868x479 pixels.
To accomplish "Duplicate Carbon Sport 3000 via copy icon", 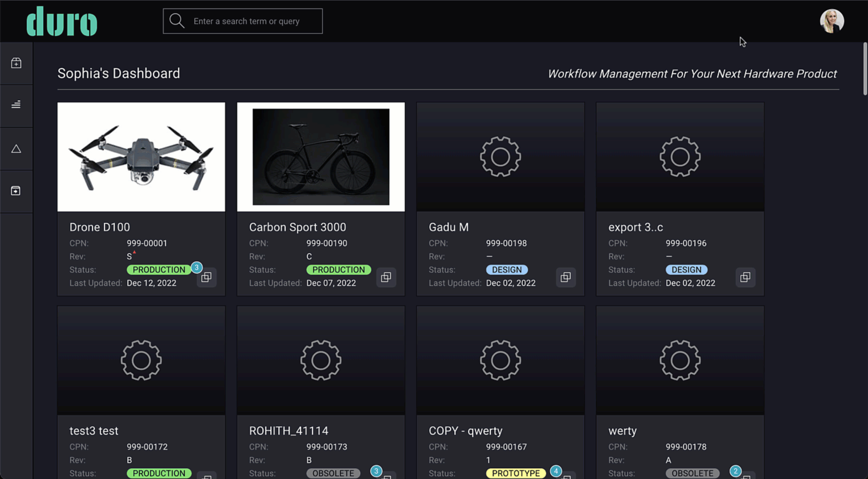I will pyautogui.click(x=386, y=277).
